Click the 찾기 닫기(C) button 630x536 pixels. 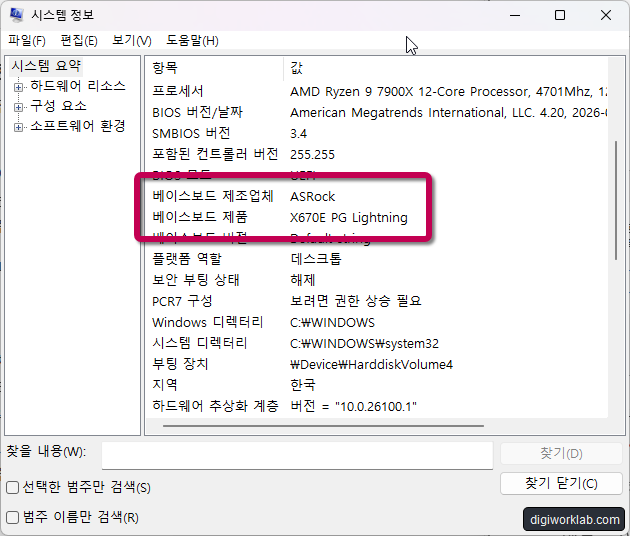(561, 483)
